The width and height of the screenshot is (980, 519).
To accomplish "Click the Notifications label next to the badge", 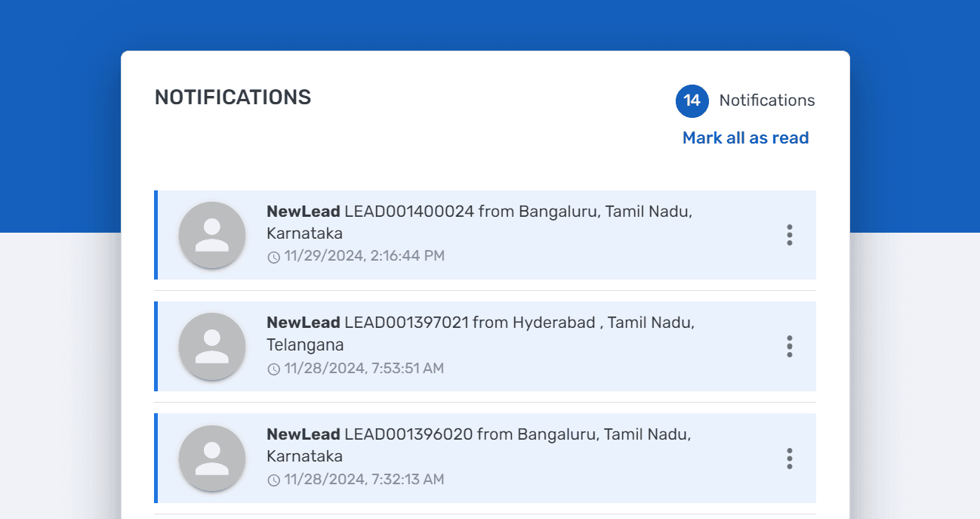I will [767, 100].
